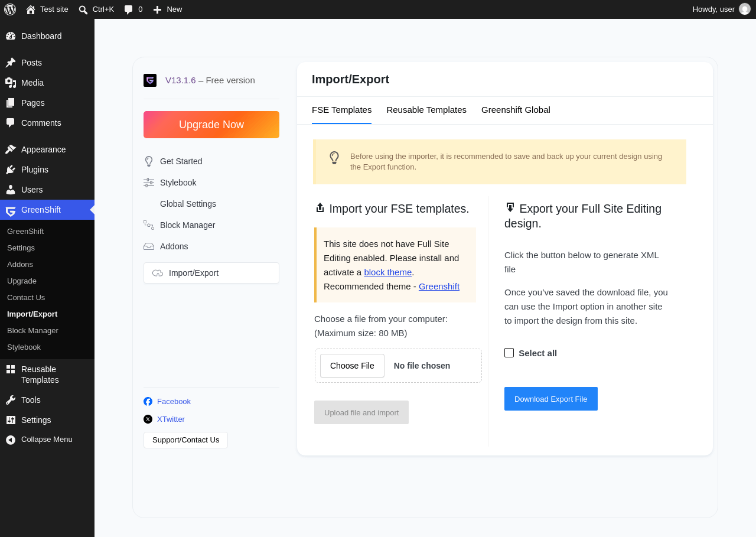
Task: Click the WordPress logo in admin bar
Action: 10,9
